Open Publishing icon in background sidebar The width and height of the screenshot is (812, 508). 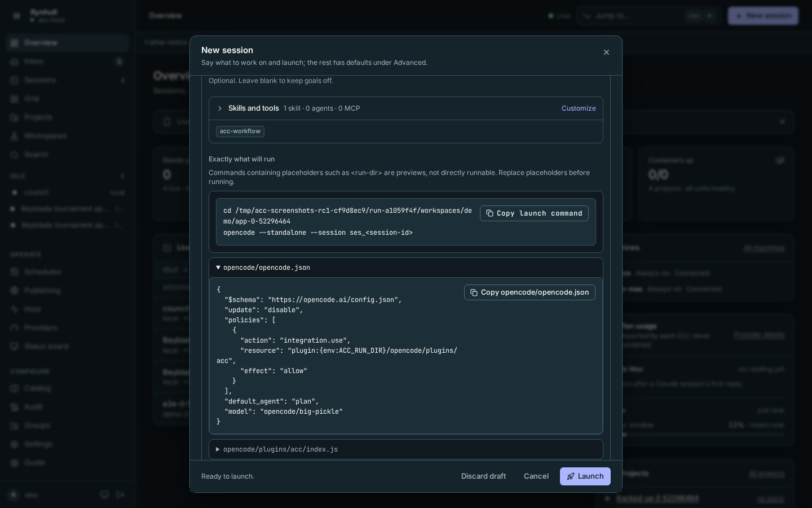[15, 291]
